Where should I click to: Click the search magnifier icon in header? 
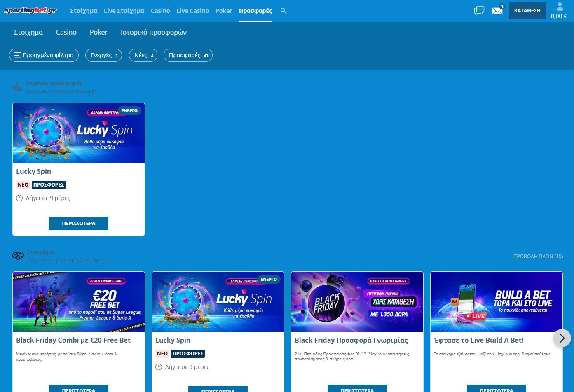click(x=283, y=11)
